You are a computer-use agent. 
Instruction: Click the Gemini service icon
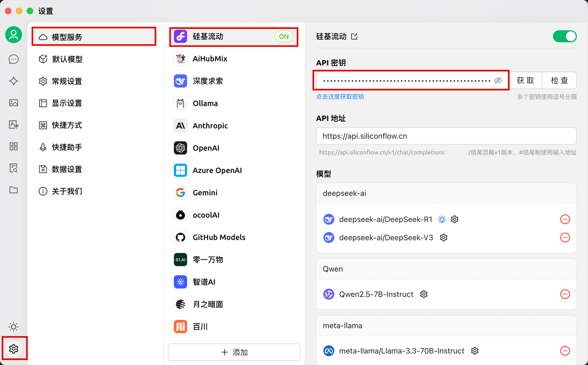pos(180,193)
